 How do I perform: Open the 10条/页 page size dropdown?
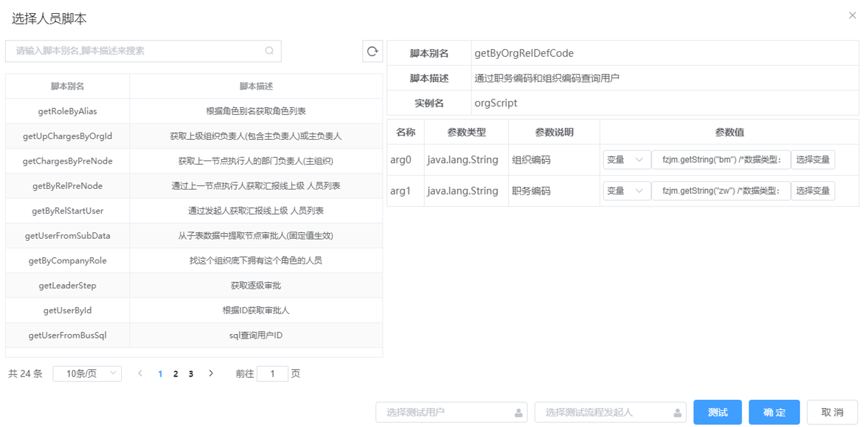point(87,373)
